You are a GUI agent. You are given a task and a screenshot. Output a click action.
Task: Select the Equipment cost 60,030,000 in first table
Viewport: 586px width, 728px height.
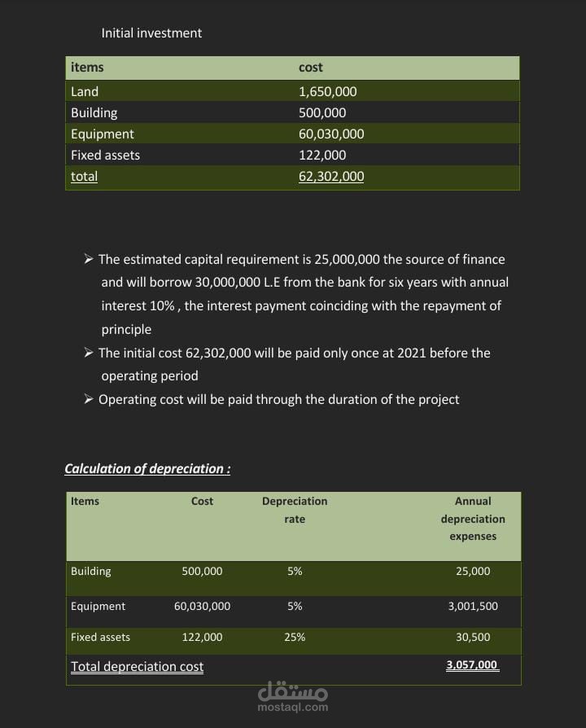(x=331, y=134)
